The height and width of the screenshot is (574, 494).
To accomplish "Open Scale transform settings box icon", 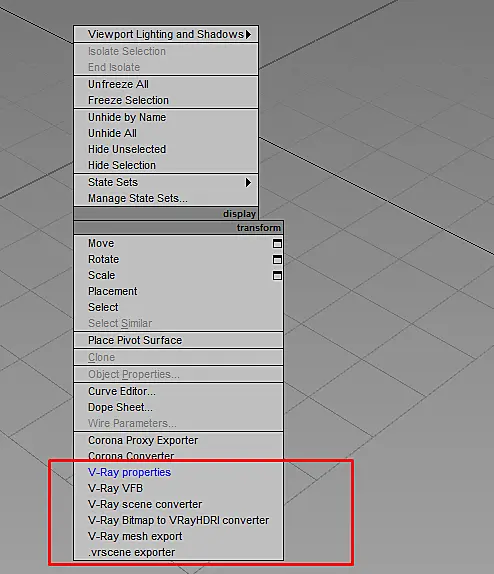I will (277, 276).
